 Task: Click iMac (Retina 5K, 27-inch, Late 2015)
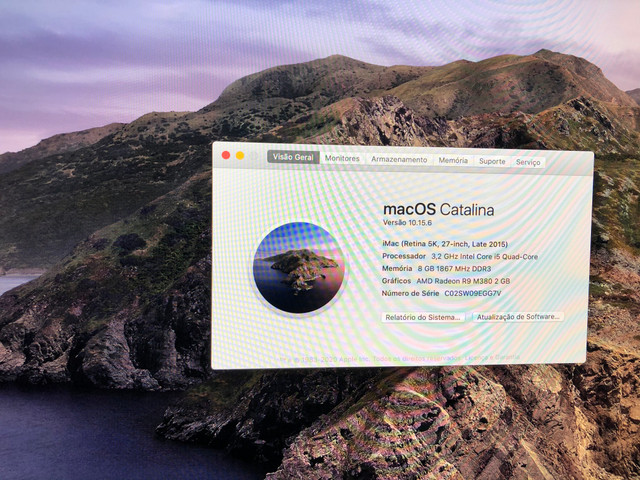point(445,244)
